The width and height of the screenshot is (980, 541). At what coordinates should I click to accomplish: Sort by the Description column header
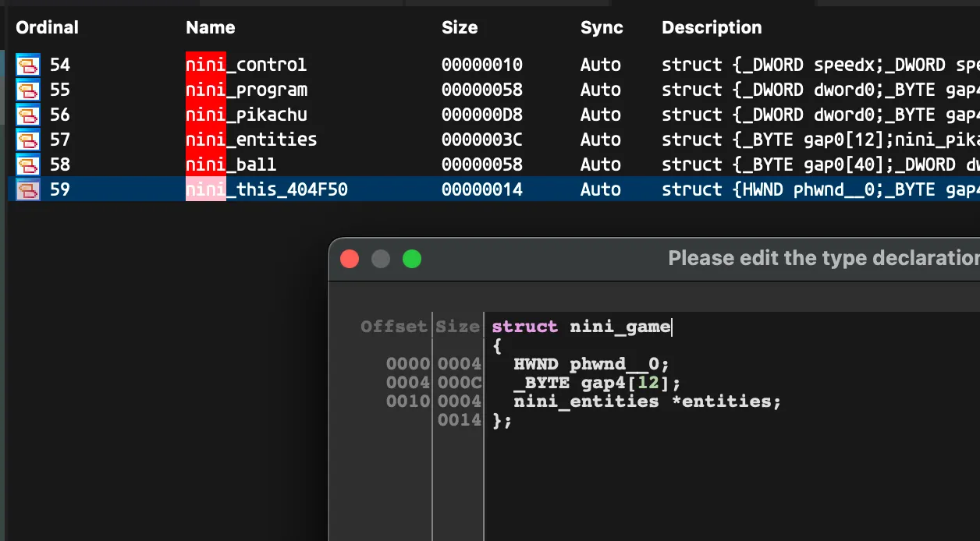tap(712, 27)
